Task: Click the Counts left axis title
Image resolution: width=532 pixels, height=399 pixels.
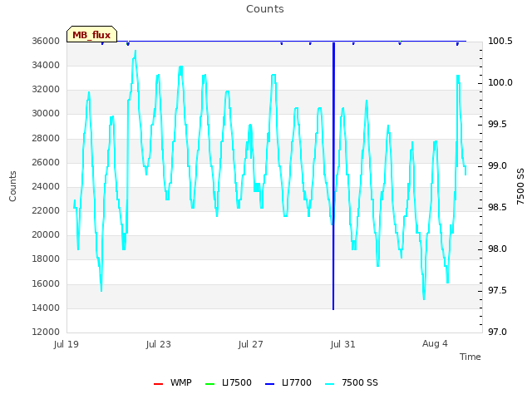Action: [12, 186]
